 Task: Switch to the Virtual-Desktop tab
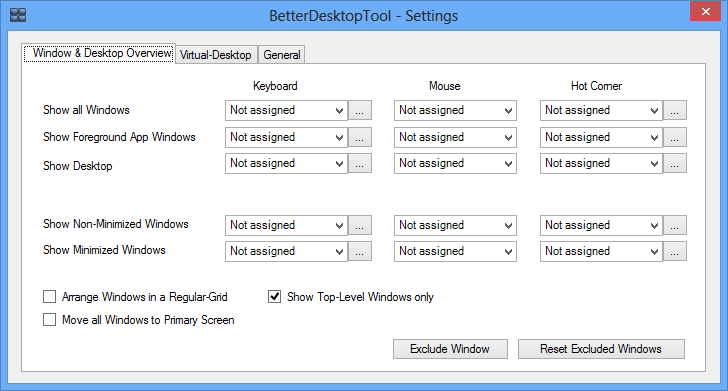(x=216, y=55)
